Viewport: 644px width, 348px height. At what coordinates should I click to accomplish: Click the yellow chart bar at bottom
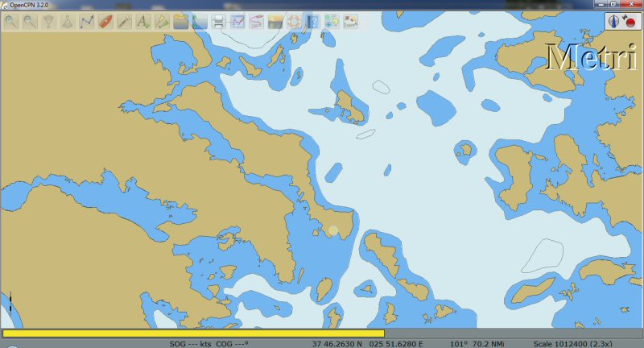coord(193,333)
